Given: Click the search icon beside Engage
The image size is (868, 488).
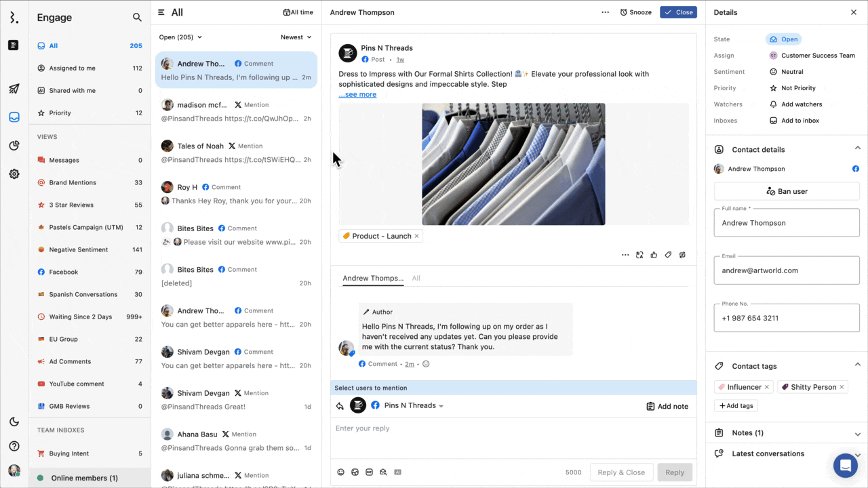Looking at the screenshot, I should point(137,18).
